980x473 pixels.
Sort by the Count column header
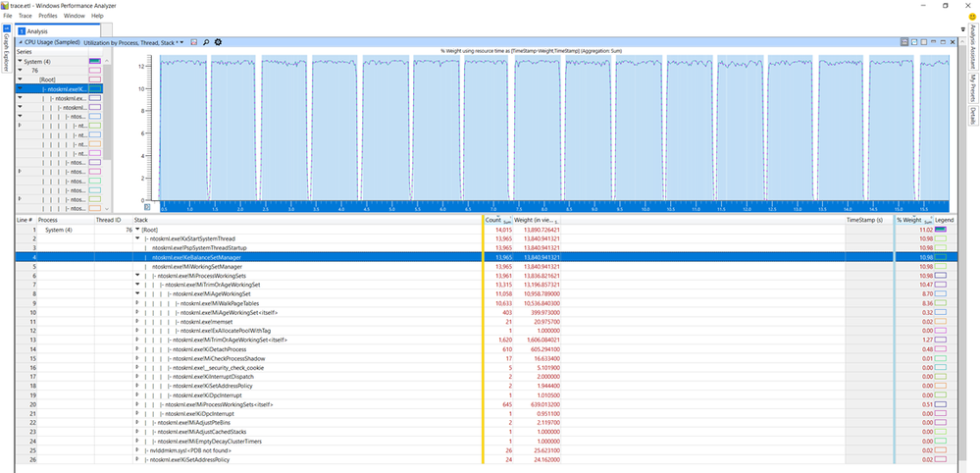(497, 221)
